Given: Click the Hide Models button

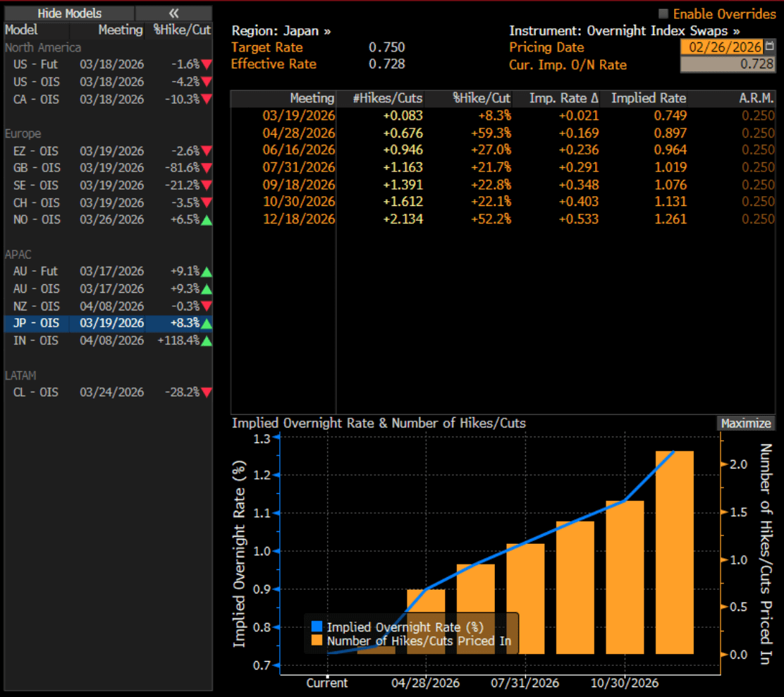Looking at the screenshot, I should [x=69, y=13].
